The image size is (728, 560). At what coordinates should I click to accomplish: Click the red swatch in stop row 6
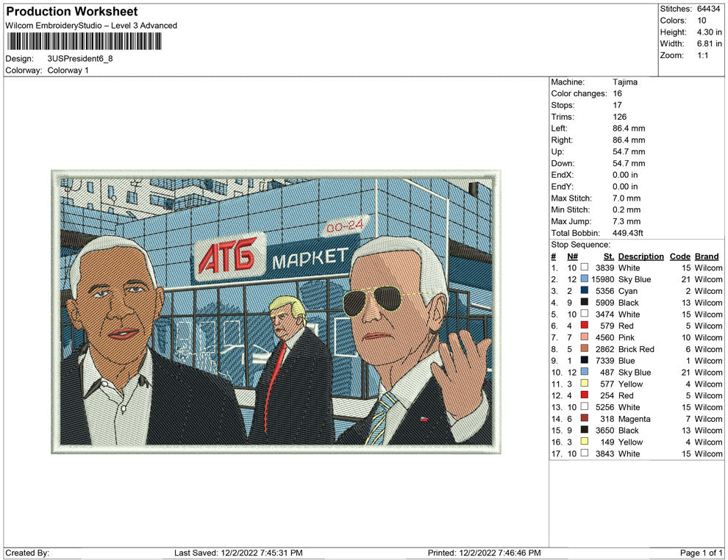585,326
